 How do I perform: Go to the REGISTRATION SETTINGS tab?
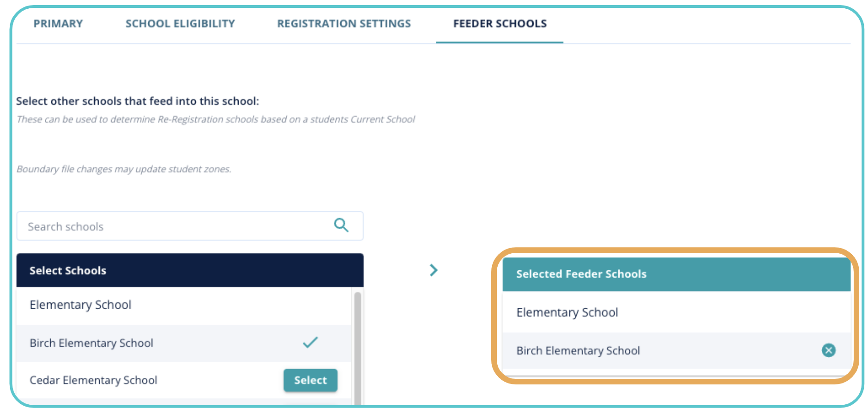(344, 24)
